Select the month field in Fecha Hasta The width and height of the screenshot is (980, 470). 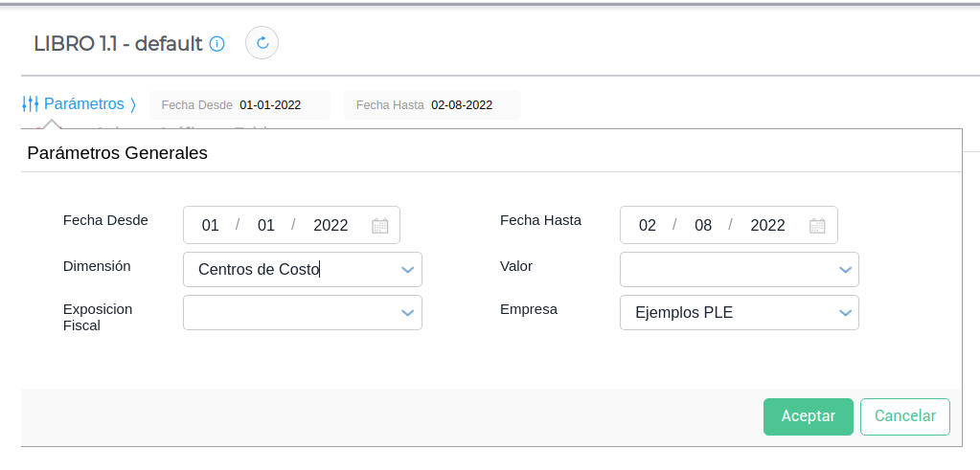pos(703,226)
